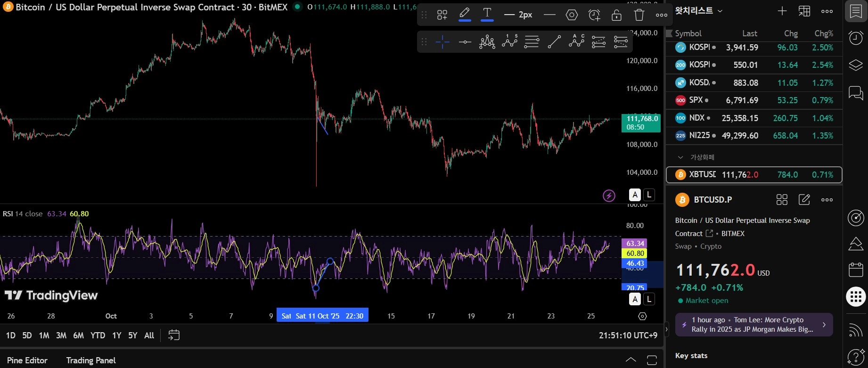Viewport: 868px width, 368px height.
Task: Select the trend line tool
Action: coord(554,42)
